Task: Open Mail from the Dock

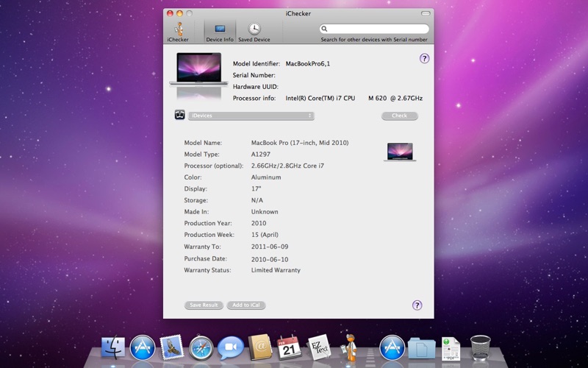Action: [x=171, y=347]
